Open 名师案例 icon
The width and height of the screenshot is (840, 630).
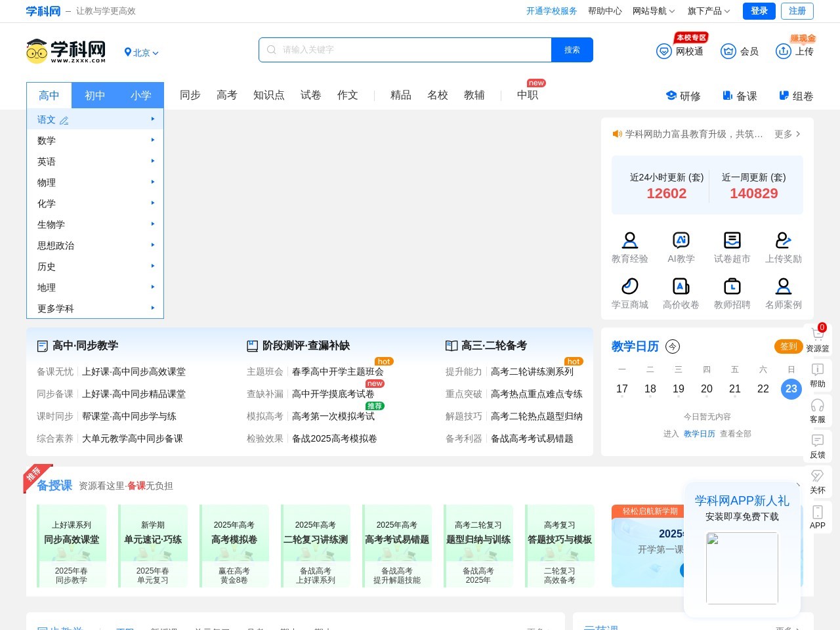[784, 286]
